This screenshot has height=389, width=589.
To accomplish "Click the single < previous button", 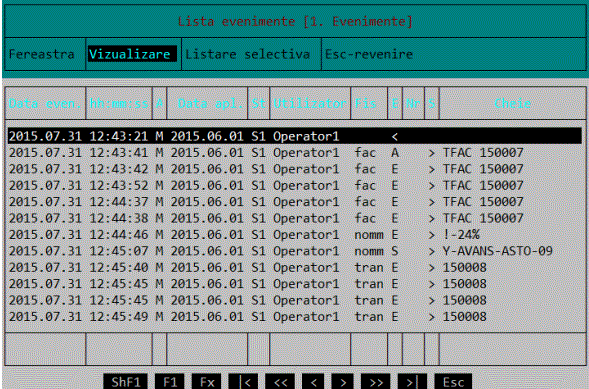I will tap(313, 382).
